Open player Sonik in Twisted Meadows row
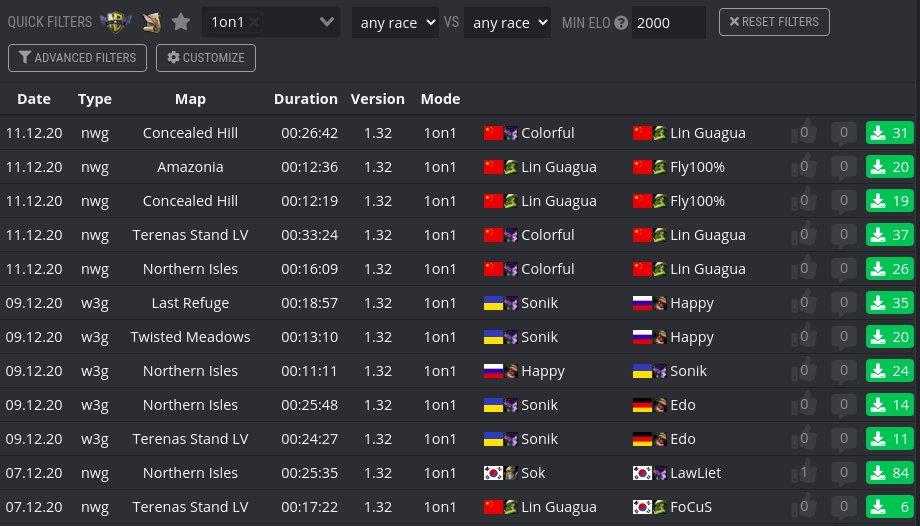Image resolution: width=920 pixels, height=526 pixels. [x=539, y=337]
